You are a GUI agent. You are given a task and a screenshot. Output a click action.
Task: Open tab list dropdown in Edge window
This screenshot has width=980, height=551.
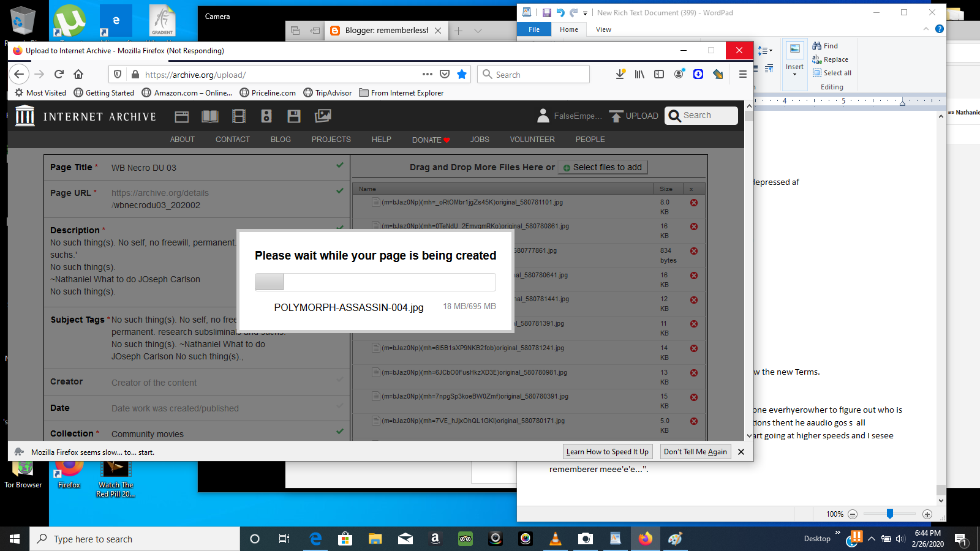tap(478, 31)
